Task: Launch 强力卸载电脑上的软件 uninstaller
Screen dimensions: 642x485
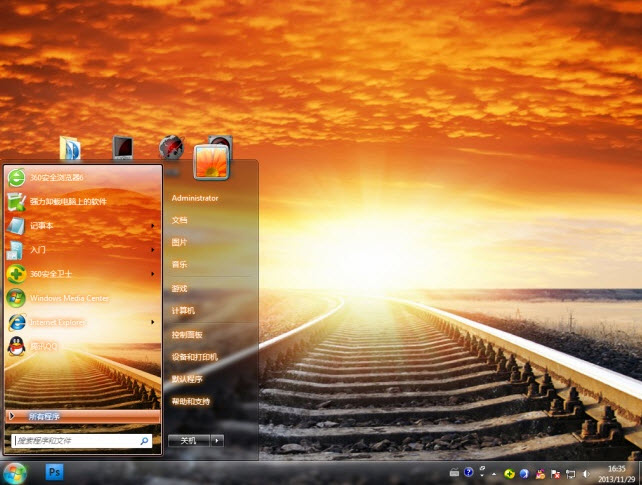Action: click(82, 201)
